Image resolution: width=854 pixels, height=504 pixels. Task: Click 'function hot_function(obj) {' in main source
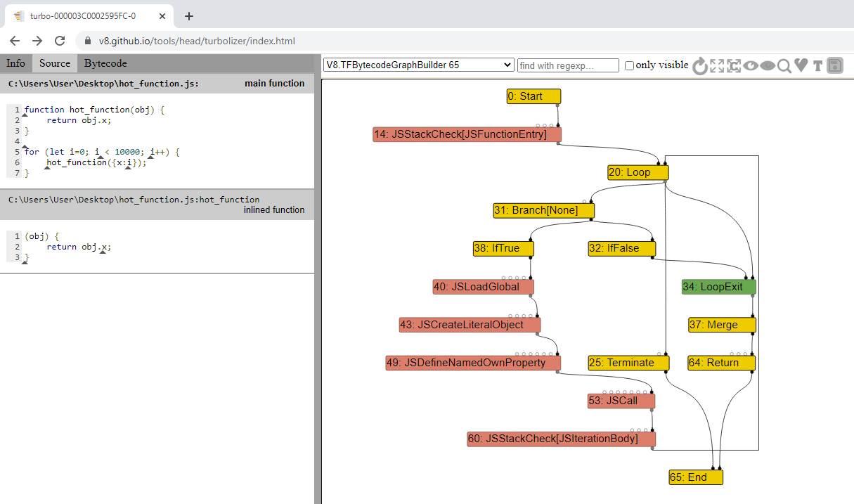(x=94, y=110)
